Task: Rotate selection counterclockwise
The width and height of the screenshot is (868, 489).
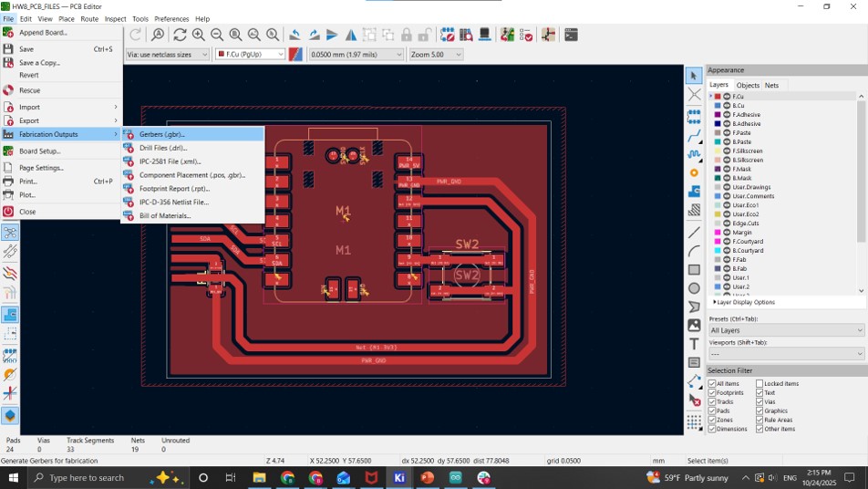Action: [x=295, y=35]
